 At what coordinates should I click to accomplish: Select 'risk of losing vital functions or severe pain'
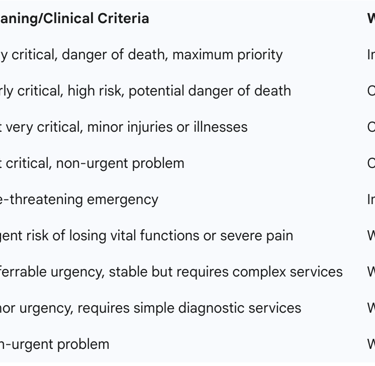pos(147,236)
